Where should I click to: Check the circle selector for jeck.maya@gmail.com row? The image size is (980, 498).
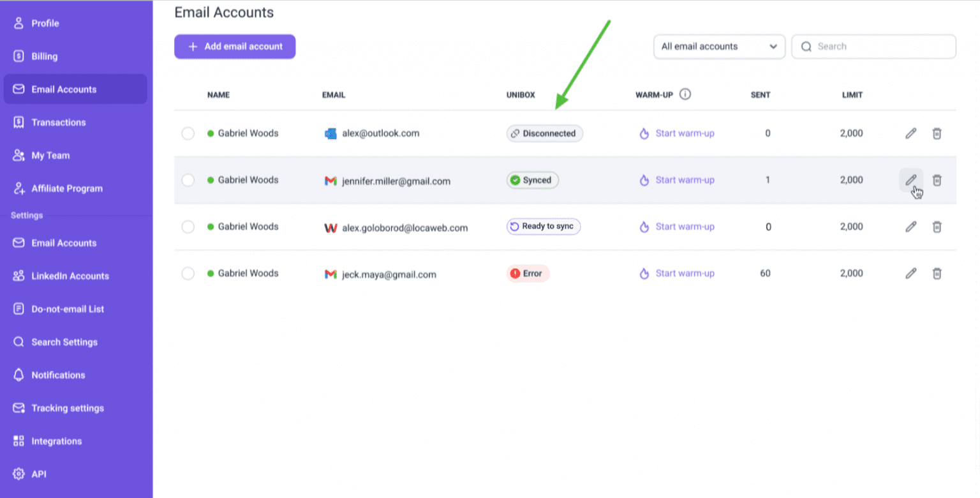[x=188, y=273]
